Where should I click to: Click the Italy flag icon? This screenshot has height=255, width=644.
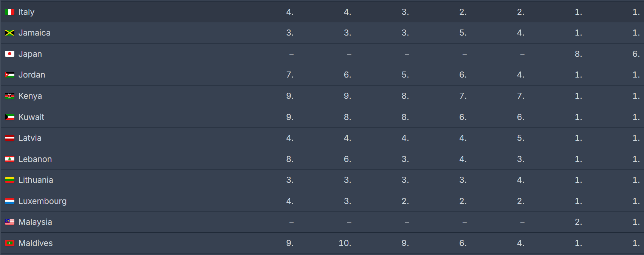pyautogui.click(x=9, y=12)
